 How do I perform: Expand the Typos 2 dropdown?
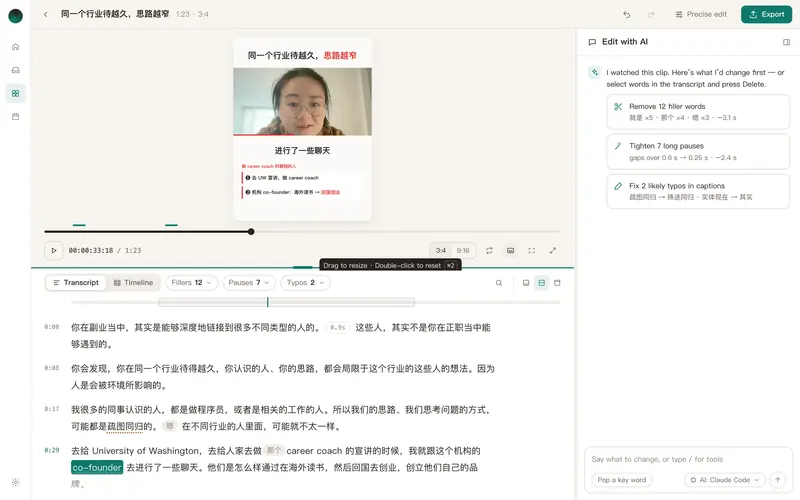[305, 283]
